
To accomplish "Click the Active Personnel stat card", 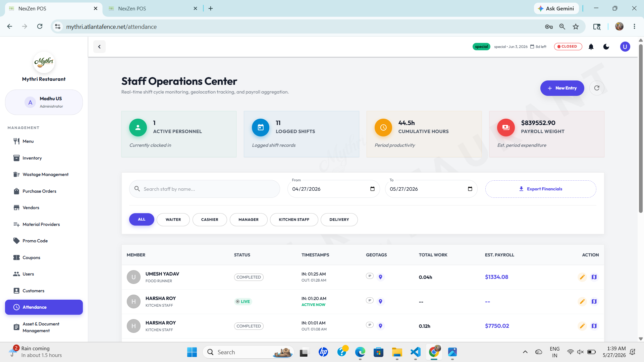I will click(179, 134).
